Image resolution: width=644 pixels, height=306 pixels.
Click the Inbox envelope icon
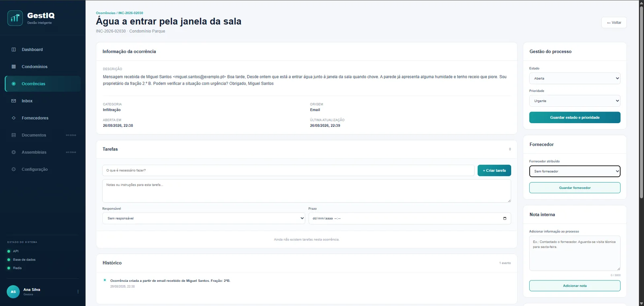coord(14,101)
